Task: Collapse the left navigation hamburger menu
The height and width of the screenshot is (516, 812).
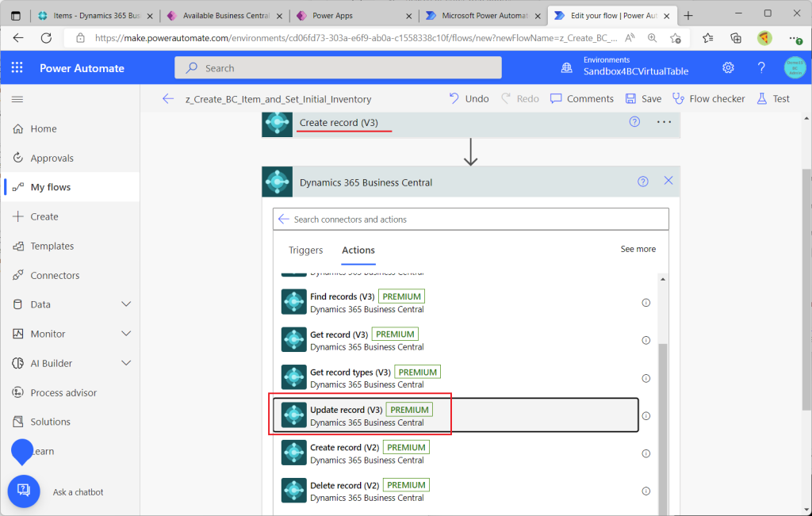Action: (17, 99)
